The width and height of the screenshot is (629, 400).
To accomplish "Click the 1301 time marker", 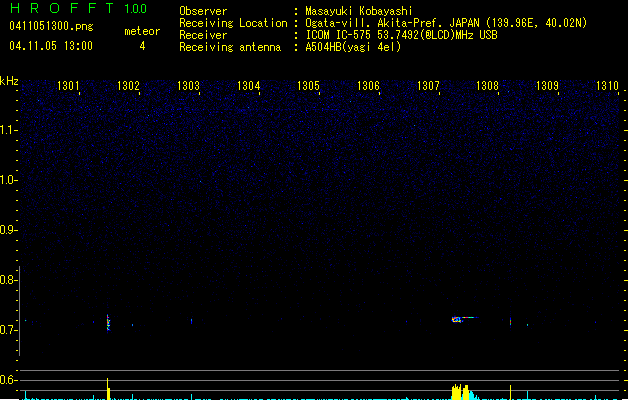I will 68,86.
